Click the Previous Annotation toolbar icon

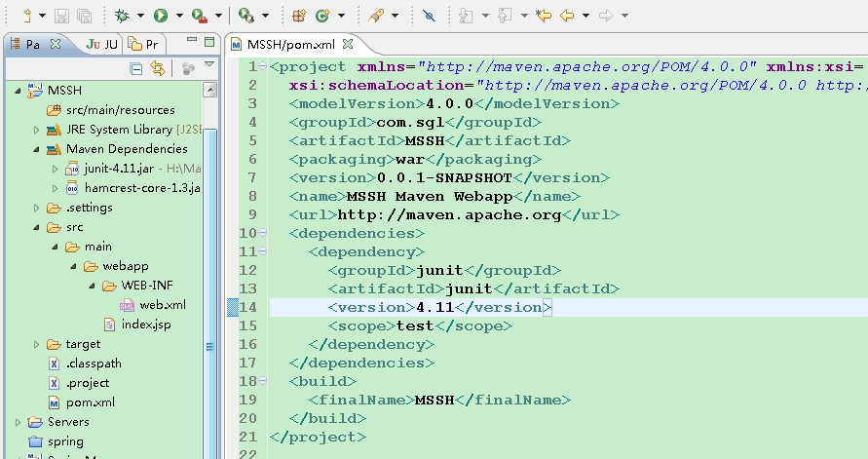(x=505, y=16)
